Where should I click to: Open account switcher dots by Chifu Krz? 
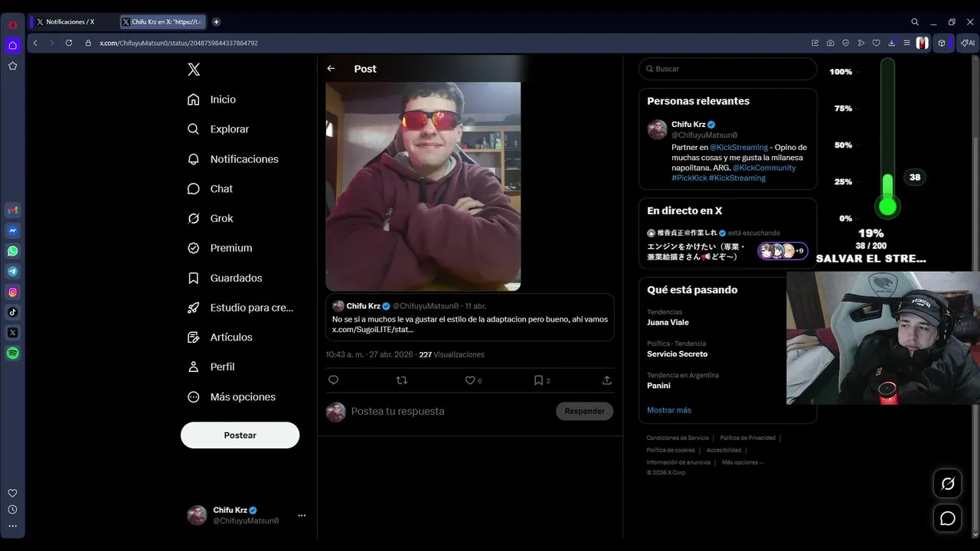coord(302,515)
